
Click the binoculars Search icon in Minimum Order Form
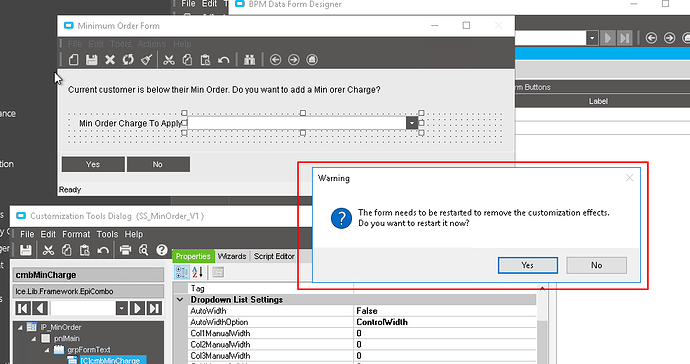(x=250, y=59)
